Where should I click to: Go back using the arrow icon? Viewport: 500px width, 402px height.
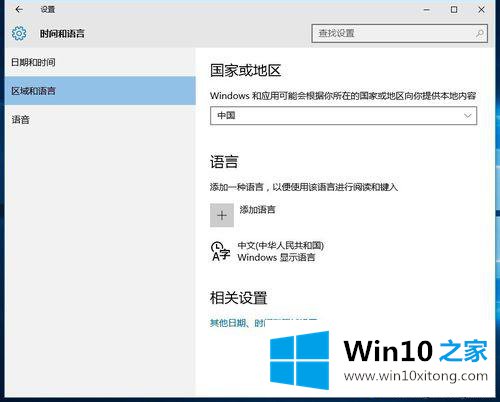pyautogui.click(x=19, y=9)
